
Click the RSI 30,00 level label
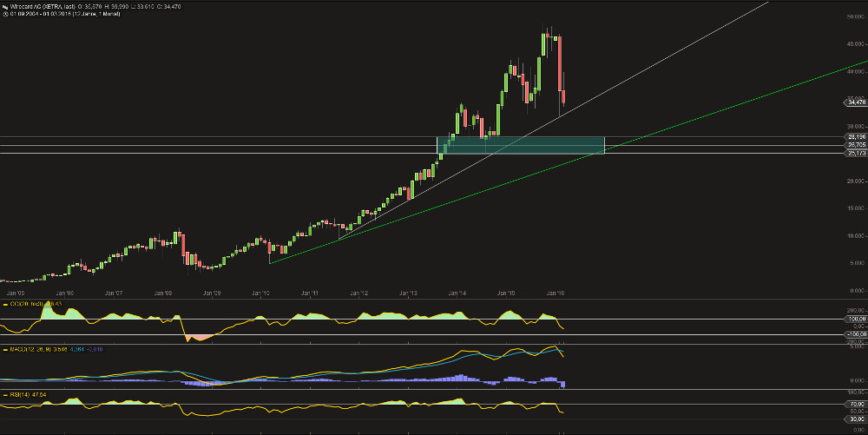857,419
